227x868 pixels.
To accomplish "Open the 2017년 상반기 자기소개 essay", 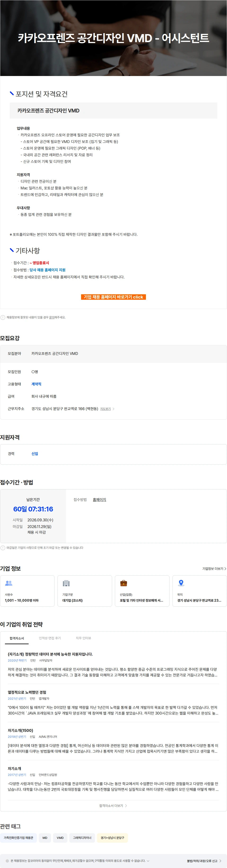I will (14, 768).
